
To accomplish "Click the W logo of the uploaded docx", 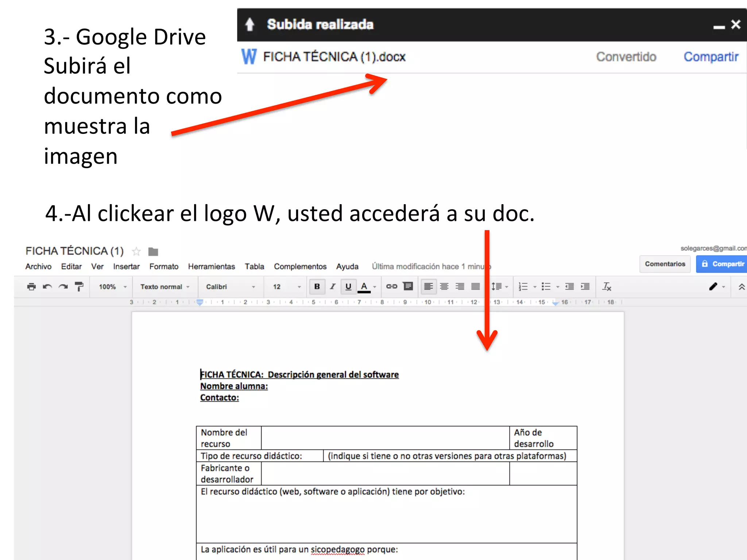I will 249,57.
